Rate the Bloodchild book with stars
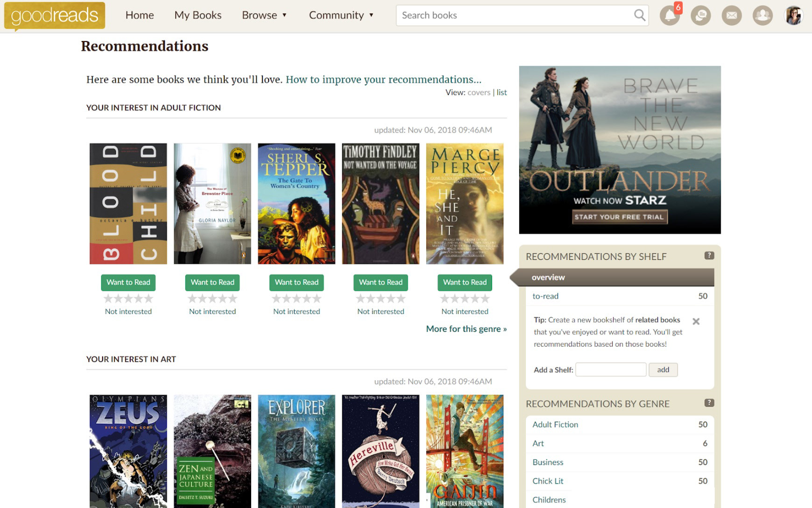812x508 pixels. point(128,299)
